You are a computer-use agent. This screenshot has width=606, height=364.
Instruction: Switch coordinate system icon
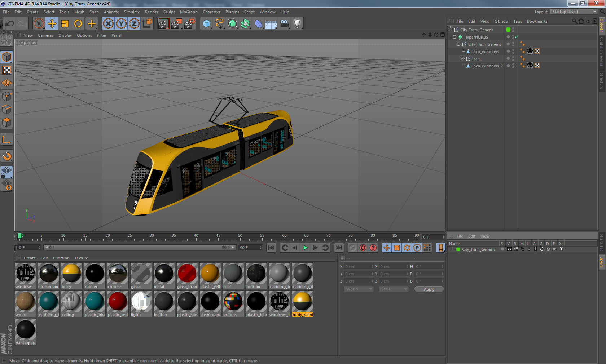click(x=147, y=24)
